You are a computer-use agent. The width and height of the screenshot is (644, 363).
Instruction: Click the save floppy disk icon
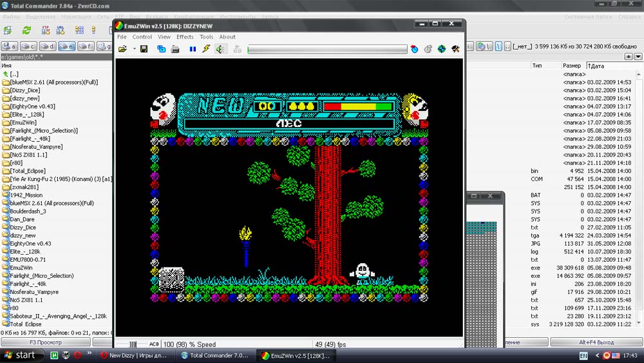pos(144,49)
